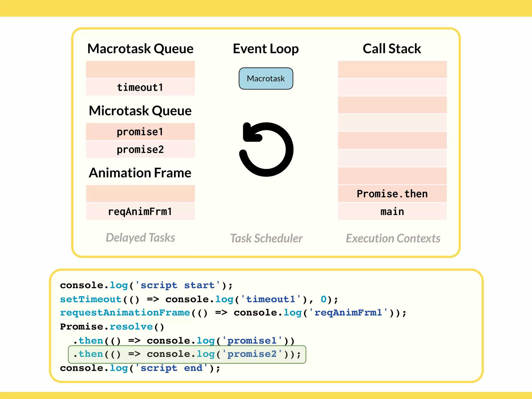The height and width of the screenshot is (399, 532).
Task: Click the main frame in Call Stack
Action: coord(392,211)
